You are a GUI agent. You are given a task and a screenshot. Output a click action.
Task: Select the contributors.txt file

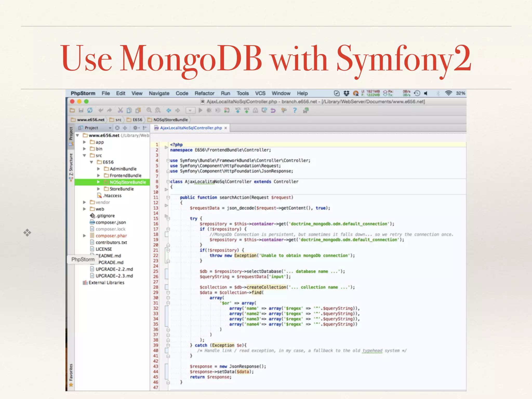pyautogui.click(x=109, y=242)
